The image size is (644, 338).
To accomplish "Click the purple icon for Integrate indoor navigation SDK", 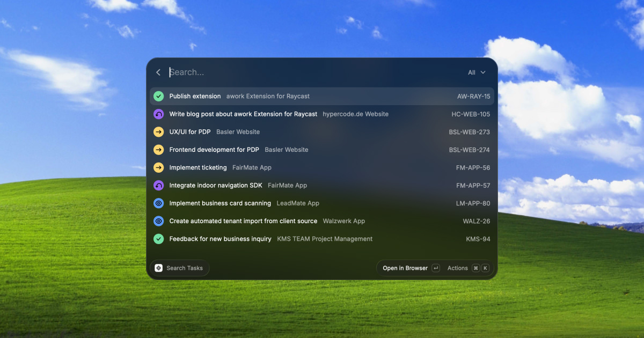I will coord(158,185).
